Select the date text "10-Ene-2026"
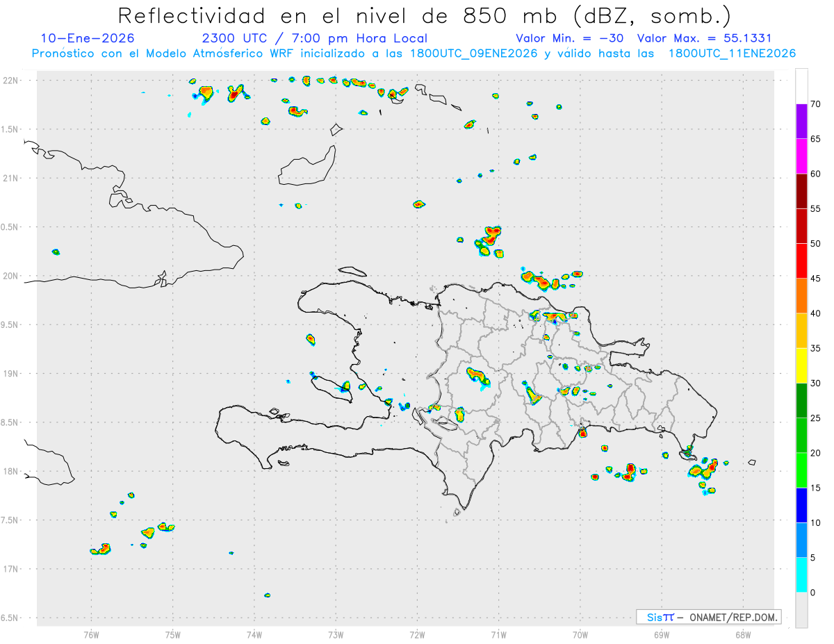Screen dimensions: 834x644 point(88,38)
